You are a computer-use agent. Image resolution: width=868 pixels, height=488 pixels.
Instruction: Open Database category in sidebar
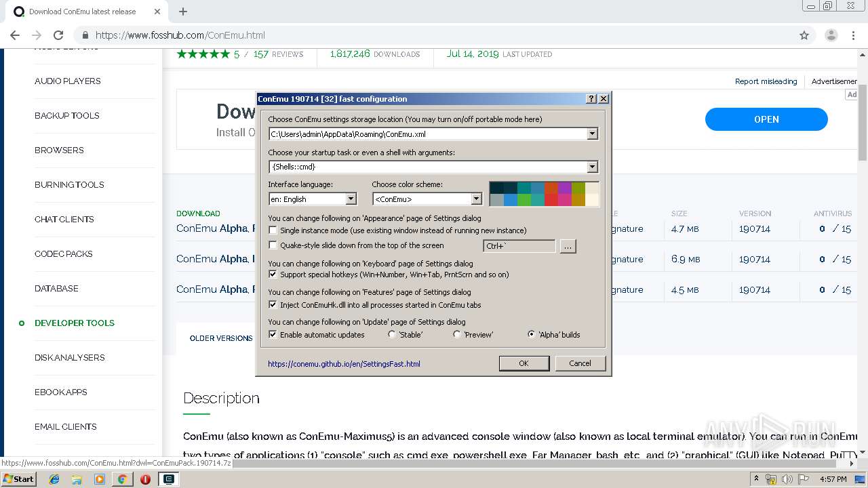(56, 288)
